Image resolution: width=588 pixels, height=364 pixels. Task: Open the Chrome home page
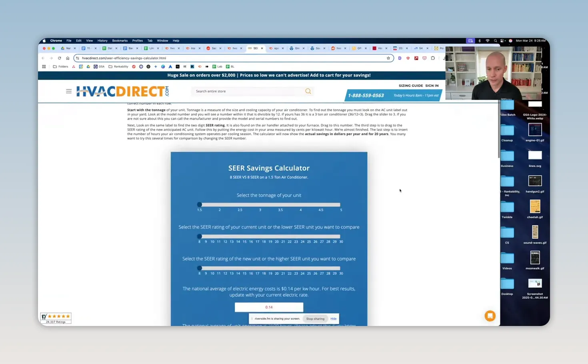click(68, 58)
